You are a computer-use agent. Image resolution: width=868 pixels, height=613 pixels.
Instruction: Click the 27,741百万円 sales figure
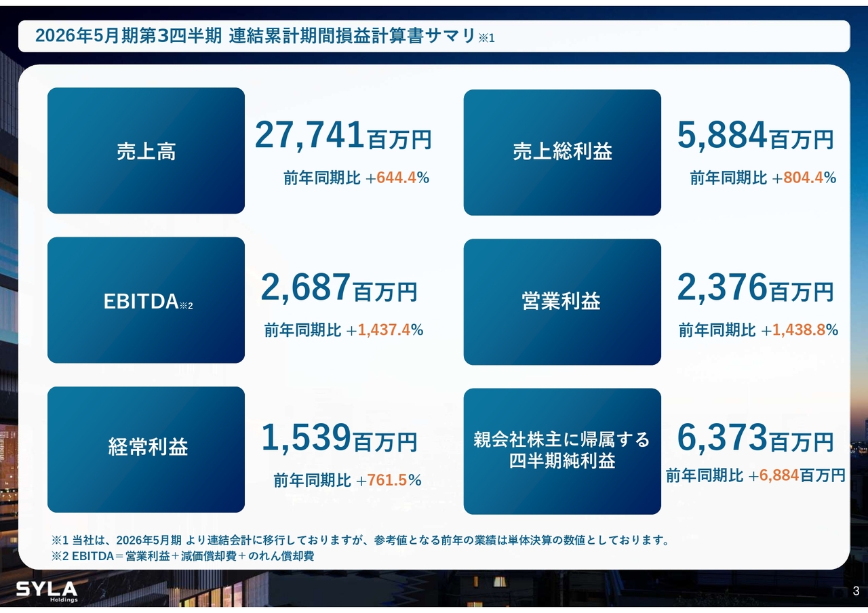pyautogui.click(x=343, y=136)
